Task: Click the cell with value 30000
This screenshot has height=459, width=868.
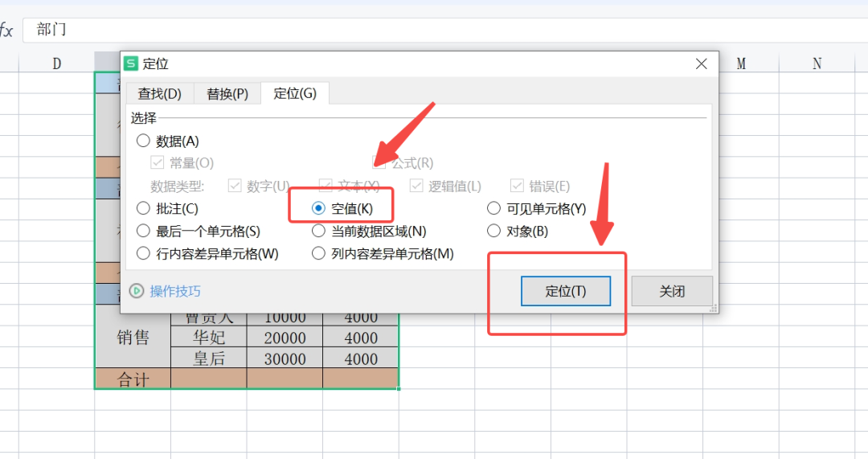Action: tap(285, 359)
